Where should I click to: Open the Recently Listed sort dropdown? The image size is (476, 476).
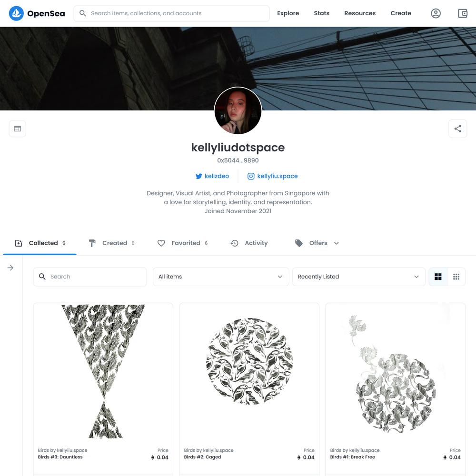(x=359, y=277)
